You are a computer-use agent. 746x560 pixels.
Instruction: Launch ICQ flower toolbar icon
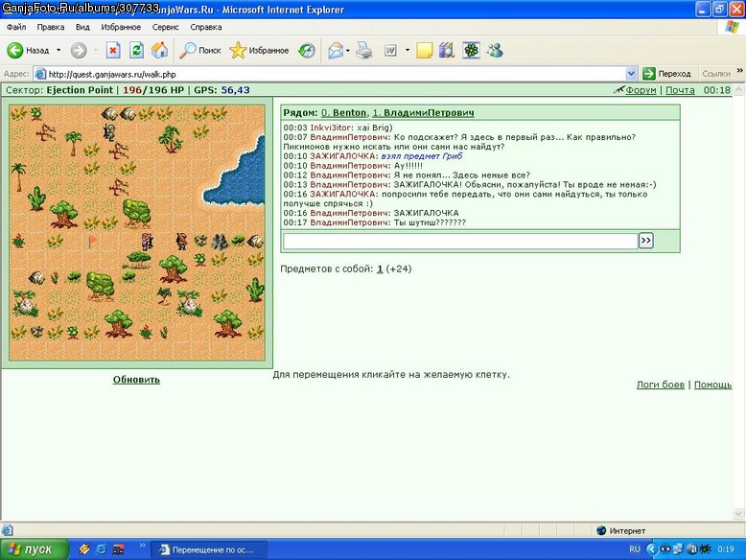click(471, 50)
